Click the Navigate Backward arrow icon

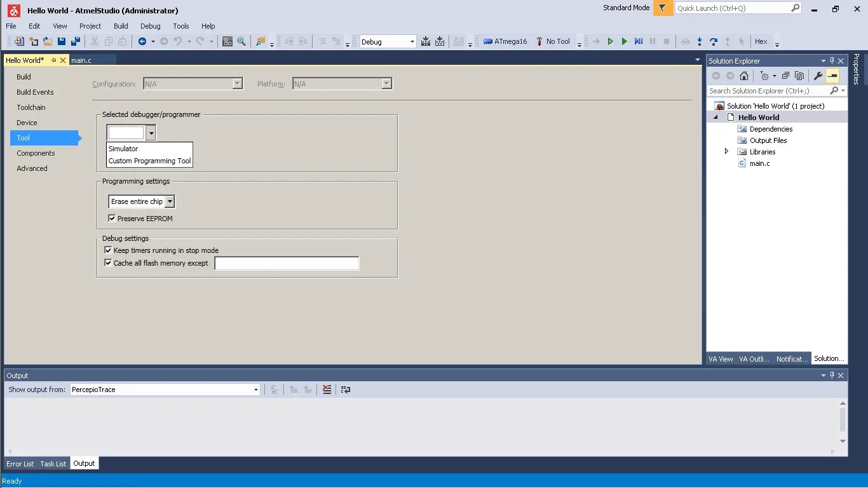(142, 41)
